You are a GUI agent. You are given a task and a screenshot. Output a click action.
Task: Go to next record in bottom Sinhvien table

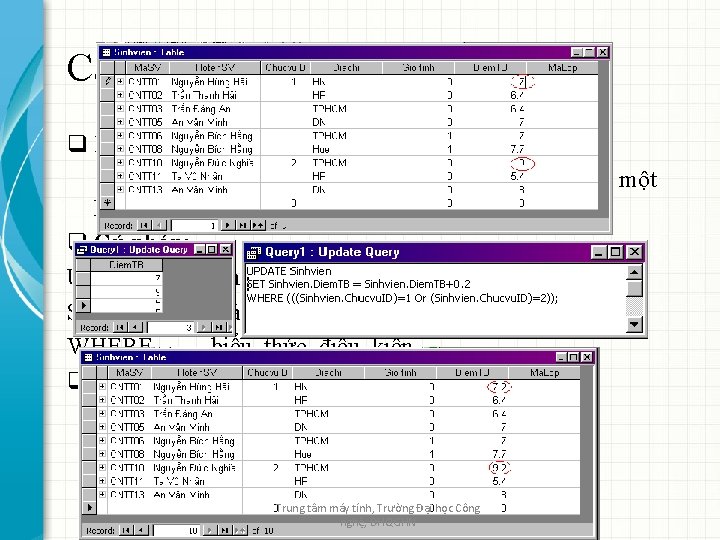pyautogui.click(x=209, y=530)
